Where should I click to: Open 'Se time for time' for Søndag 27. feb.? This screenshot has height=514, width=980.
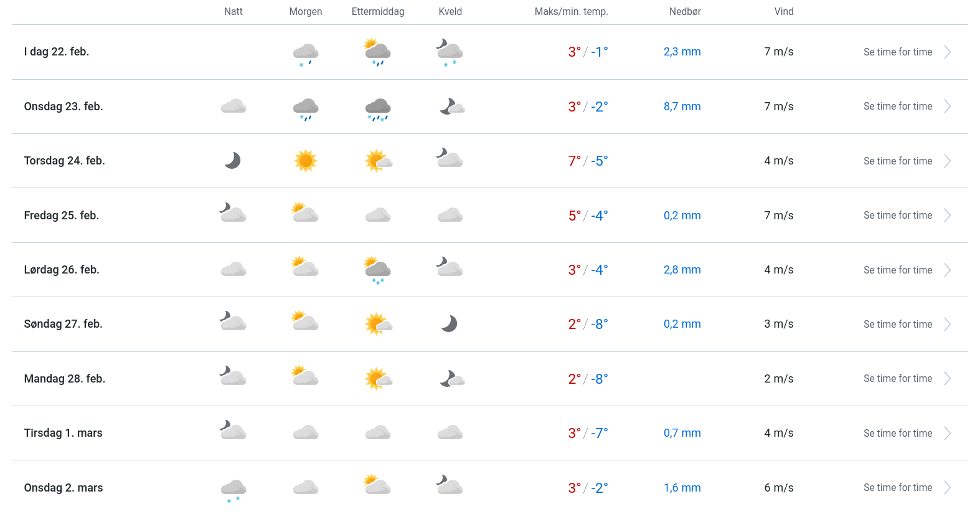[x=897, y=325]
